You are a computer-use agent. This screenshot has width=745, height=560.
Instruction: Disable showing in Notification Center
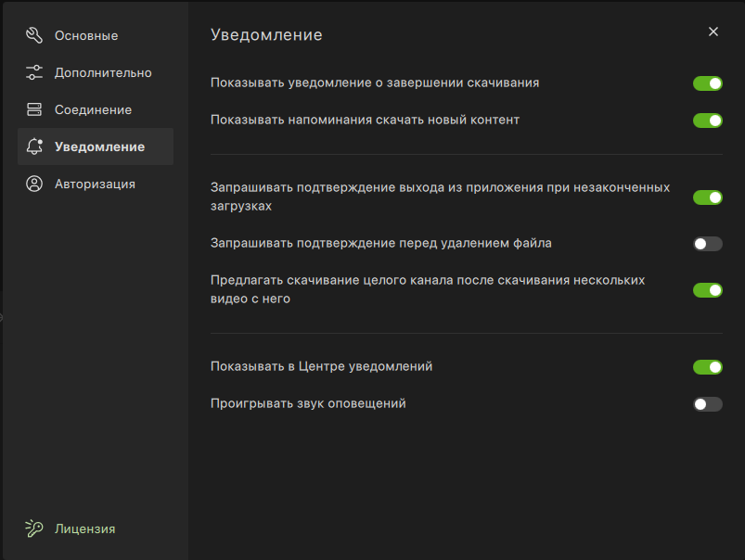[707, 367]
